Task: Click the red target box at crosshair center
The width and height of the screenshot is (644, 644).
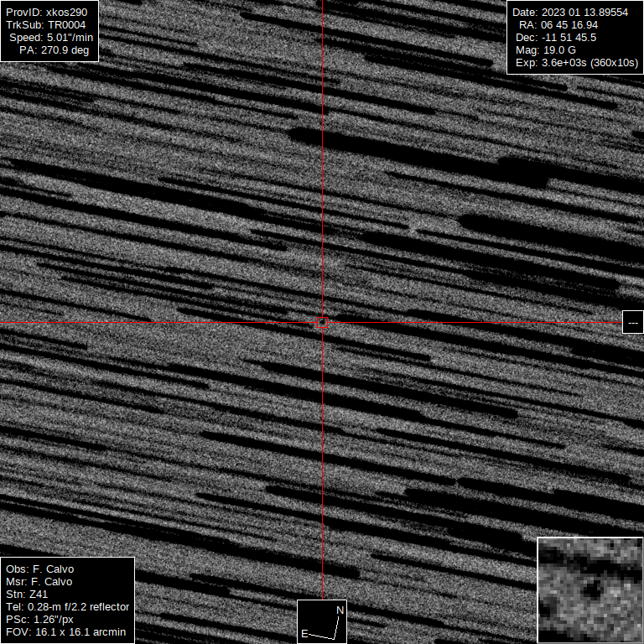Action: tap(322, 323)
